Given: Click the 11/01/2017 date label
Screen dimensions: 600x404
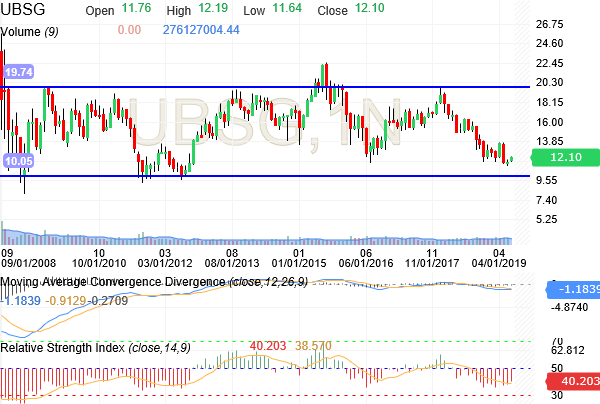Looking at the screenshot, I should [x=432, y=263].
